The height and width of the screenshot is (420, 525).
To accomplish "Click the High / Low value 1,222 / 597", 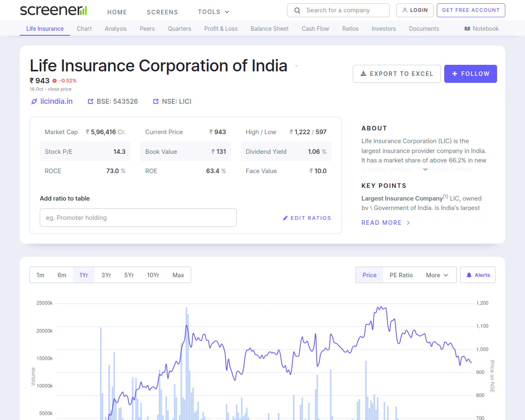I will tap(308, 132).
